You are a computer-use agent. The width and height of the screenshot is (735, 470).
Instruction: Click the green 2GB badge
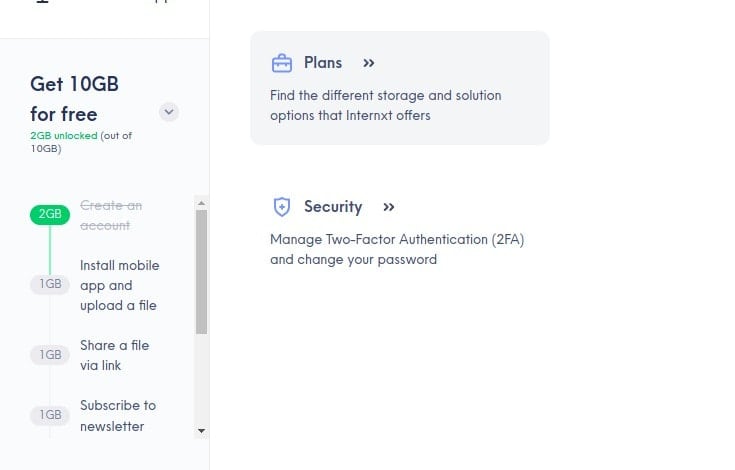[x=50, y=214]
